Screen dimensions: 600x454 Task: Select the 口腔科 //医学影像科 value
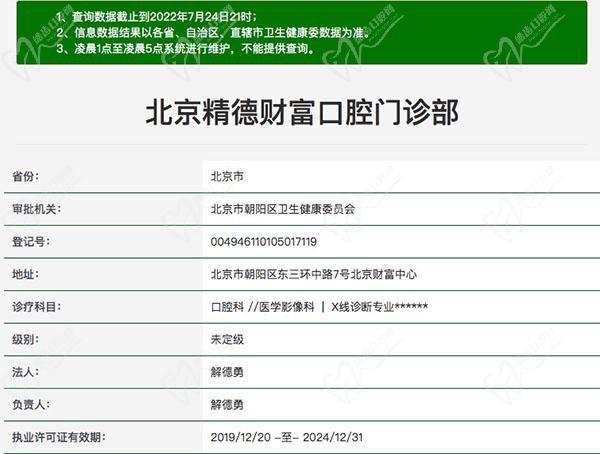coord(320,307)
